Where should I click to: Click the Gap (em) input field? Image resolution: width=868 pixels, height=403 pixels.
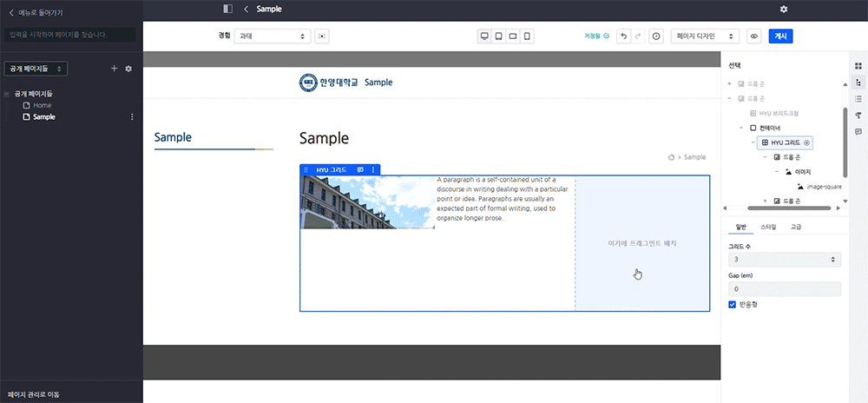pos(784,289)
